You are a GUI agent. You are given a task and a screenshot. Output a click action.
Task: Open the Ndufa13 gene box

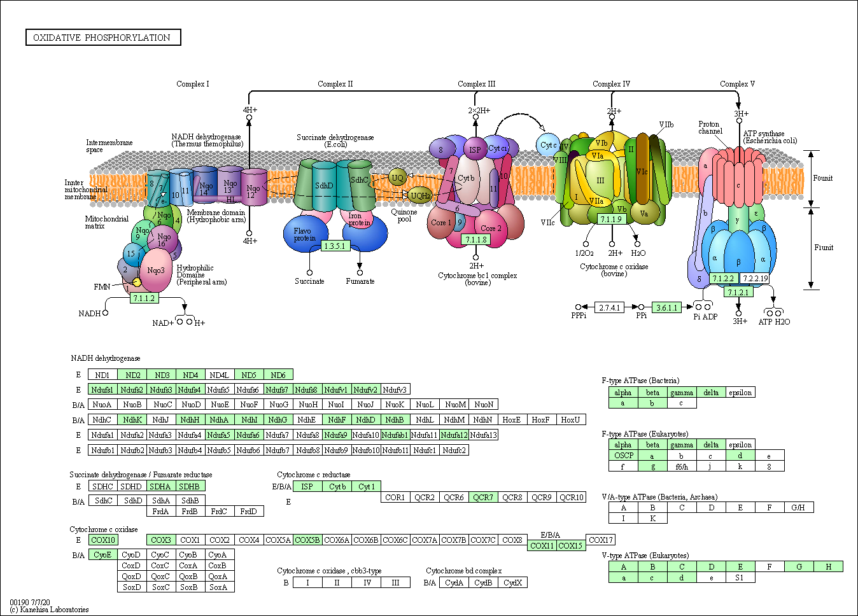click(x=483, y=435)
